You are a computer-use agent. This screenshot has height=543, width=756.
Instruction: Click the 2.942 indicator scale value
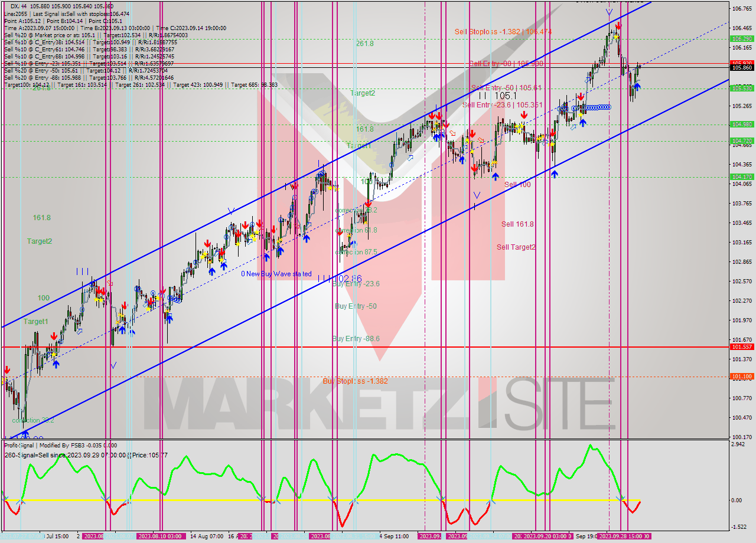tap(738, 443)
